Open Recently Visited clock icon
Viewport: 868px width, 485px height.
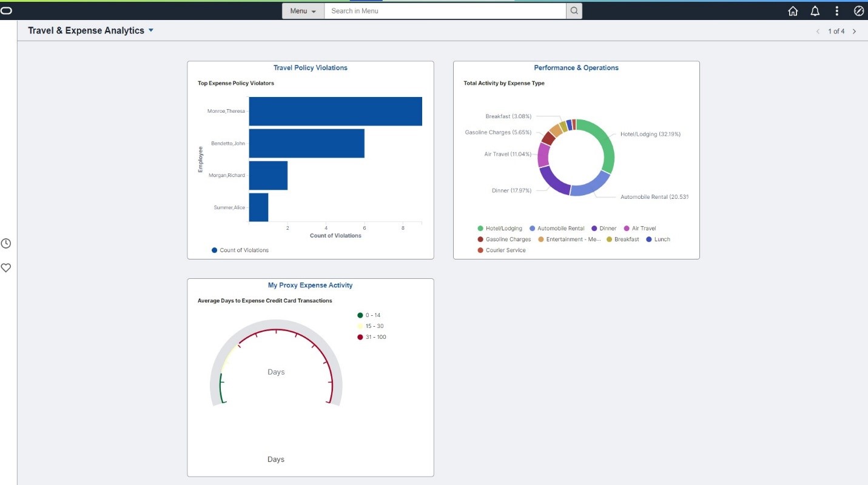tap(6, 244)
